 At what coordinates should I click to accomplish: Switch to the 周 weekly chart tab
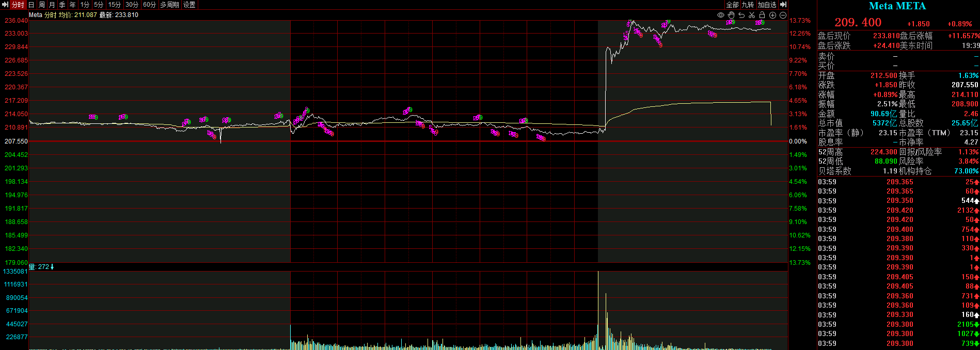point(42,5)
